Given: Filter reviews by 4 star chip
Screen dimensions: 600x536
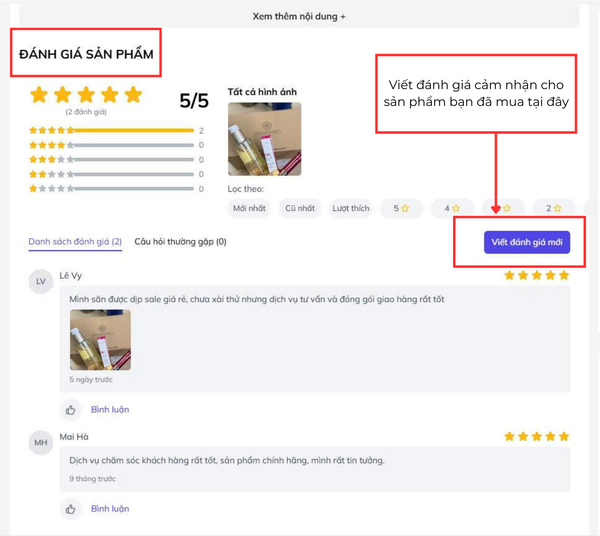Looking at the screenshot, I should [452, 208].
